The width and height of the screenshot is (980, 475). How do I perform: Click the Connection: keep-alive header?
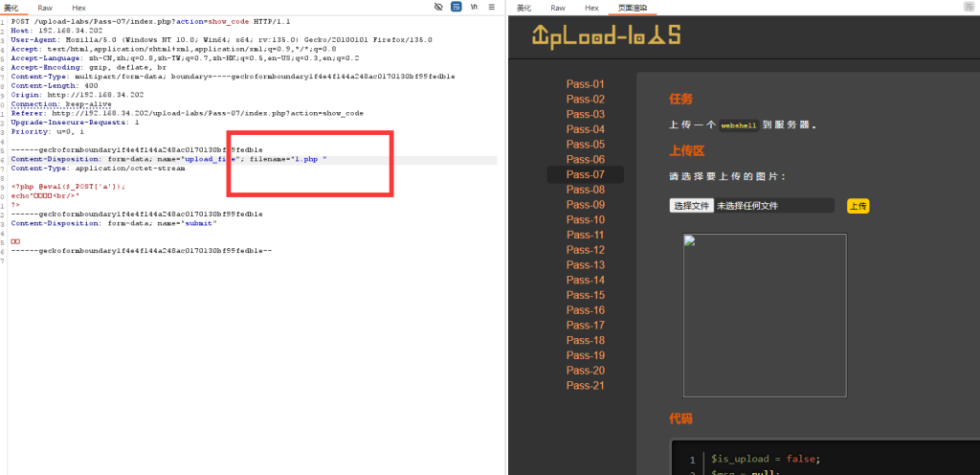[61, 104]
